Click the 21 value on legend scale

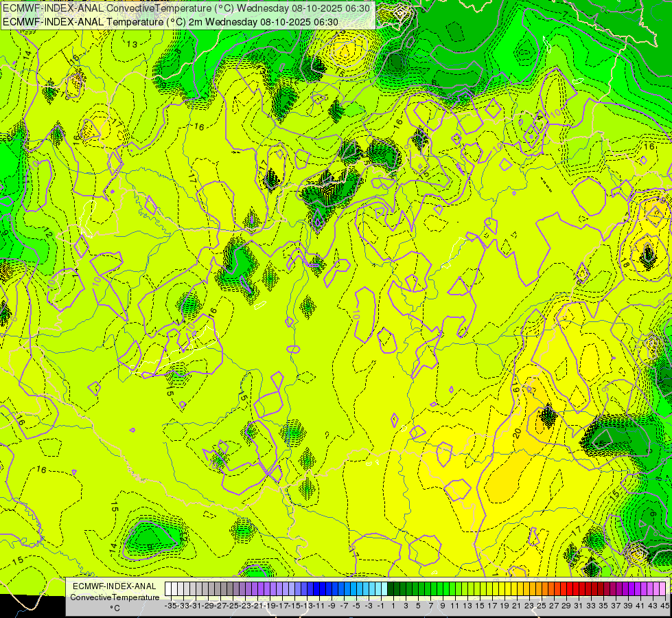click(516, 606)
